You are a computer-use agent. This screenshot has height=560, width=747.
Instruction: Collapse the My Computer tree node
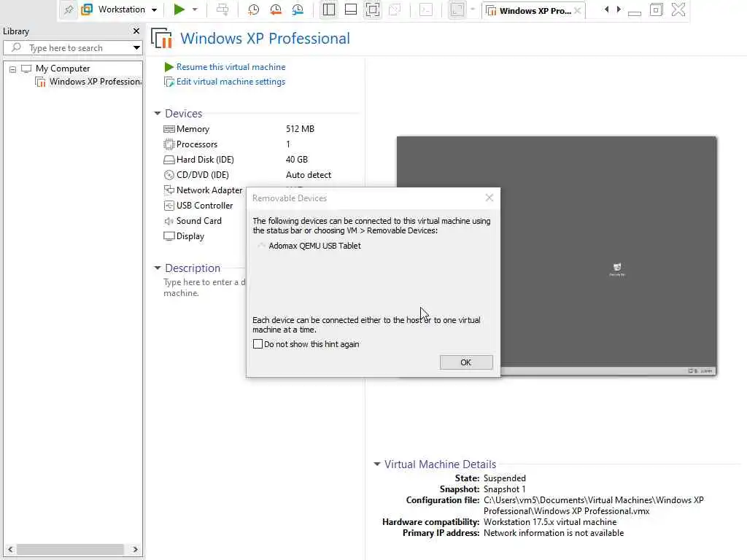pos(13,69)
